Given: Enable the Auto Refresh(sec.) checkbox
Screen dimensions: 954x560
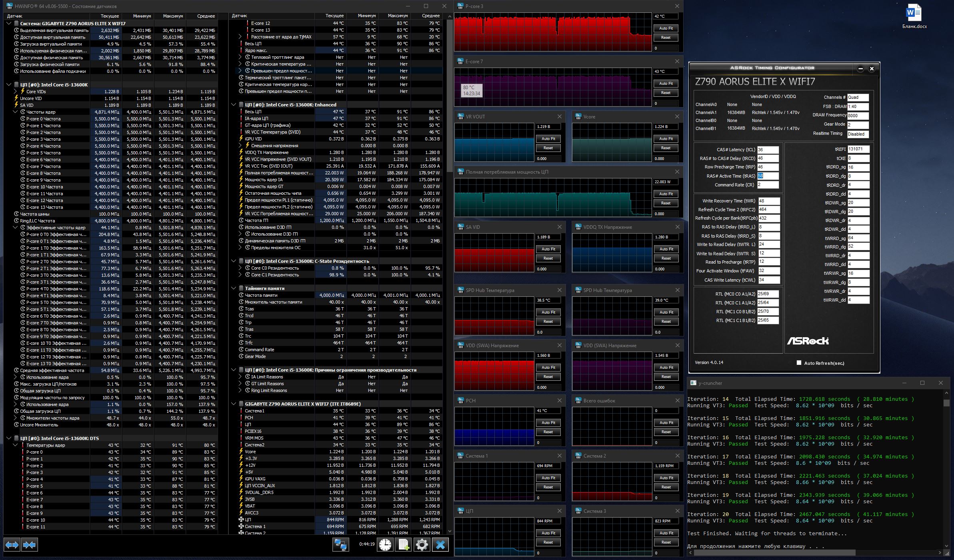Looking at the screenshot, I should point(799,363).
